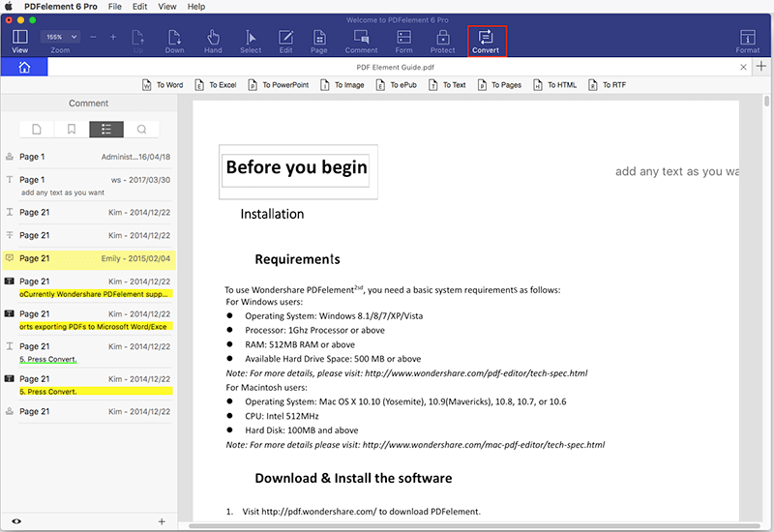The image size is (774, 532).
Task: Go to the Home tab icon
Action: tap(24, 67)
